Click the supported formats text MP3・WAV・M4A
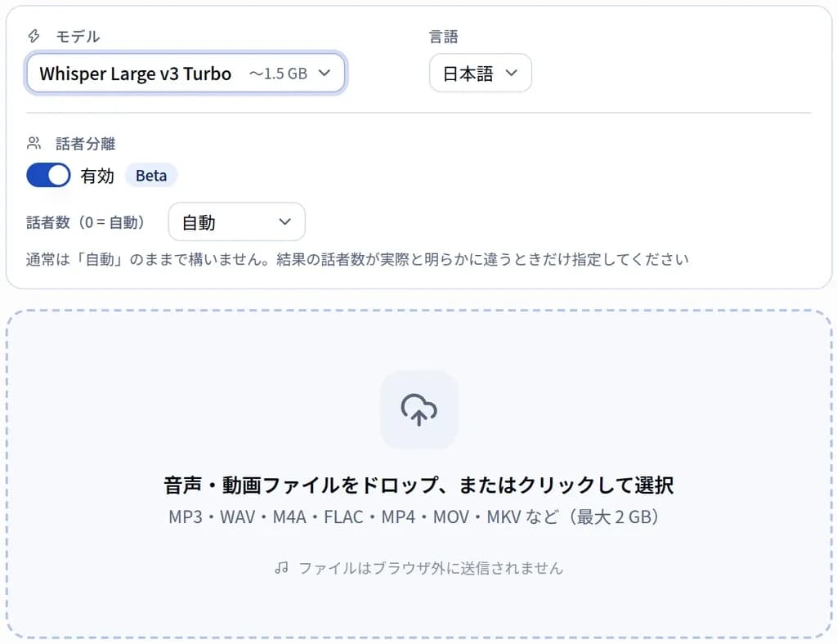837x644 pixels. 238,517
